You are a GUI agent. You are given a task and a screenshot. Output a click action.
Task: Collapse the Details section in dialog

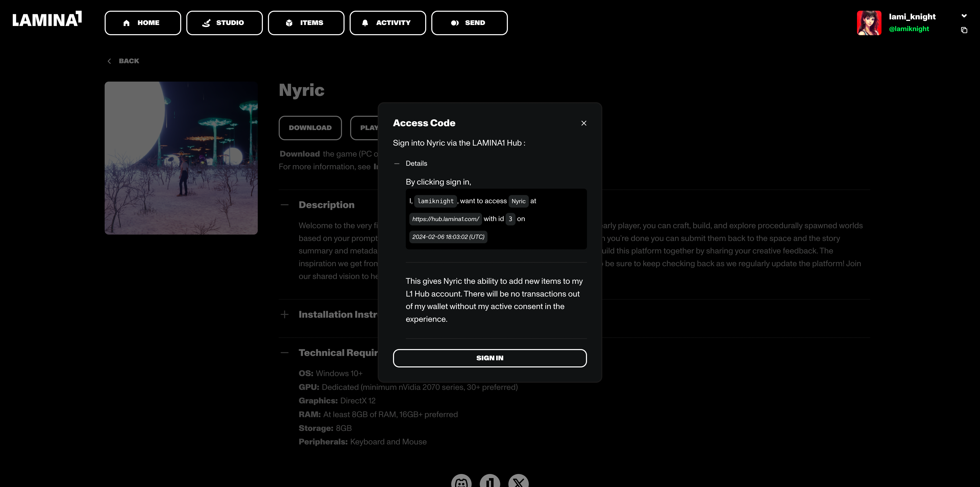tap(410, 163)
